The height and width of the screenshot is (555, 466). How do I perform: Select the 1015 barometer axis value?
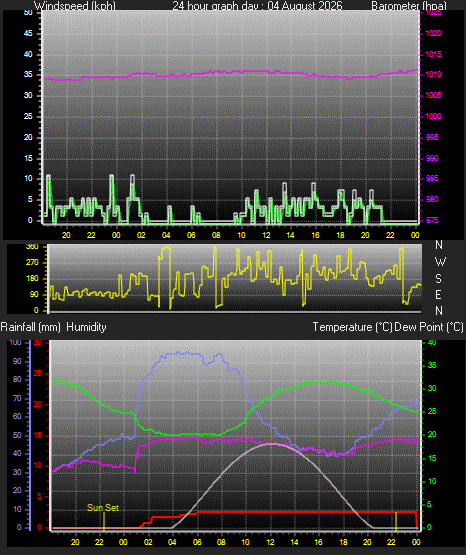point(433,54)
